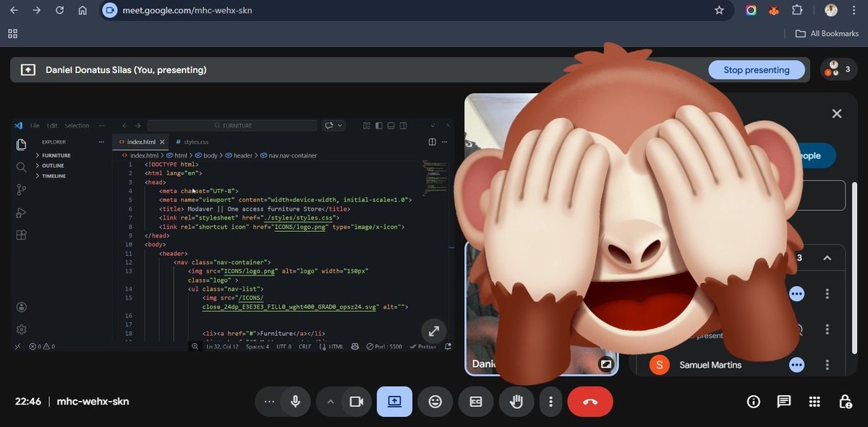
Task: Turn on captions with the CC icon
Action: click(x=475, y=401)
